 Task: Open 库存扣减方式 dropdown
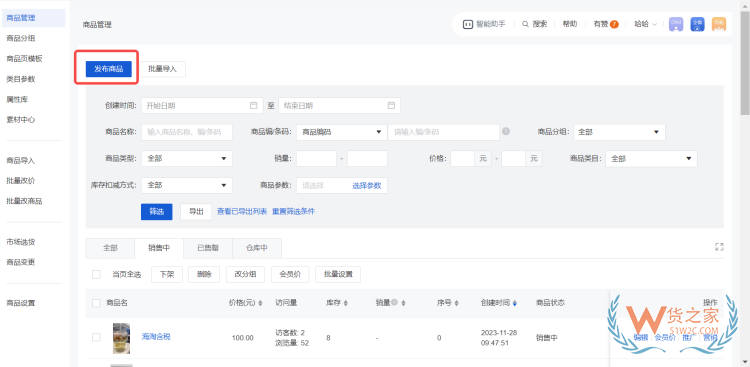point(187,185)
